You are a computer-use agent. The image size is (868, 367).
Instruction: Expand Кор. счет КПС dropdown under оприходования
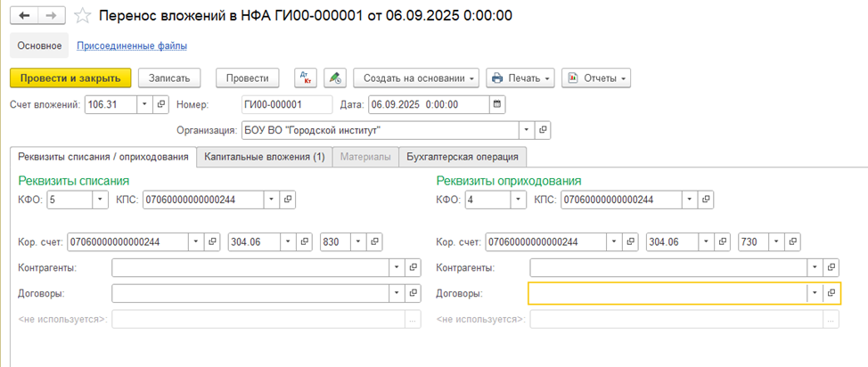pyautogui.click(x=614, y=242)
